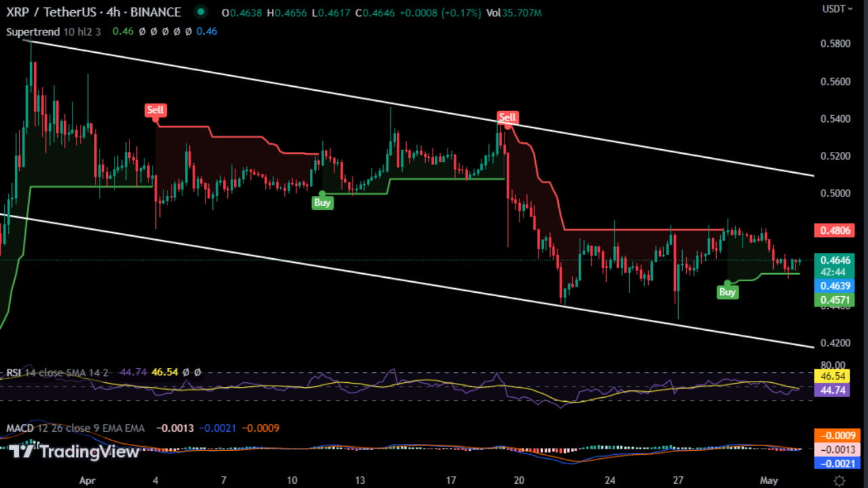Click the 0.4806 price tag

tap(833, 230)
